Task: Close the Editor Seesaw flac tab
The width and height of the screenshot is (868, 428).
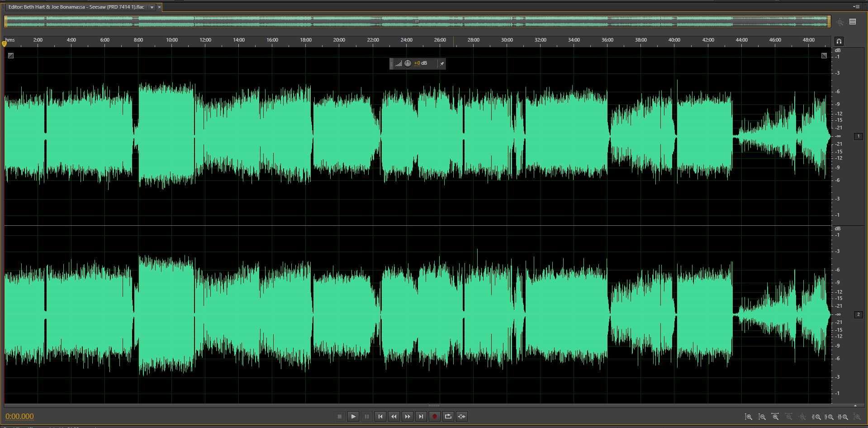Action: coord(159,7)
